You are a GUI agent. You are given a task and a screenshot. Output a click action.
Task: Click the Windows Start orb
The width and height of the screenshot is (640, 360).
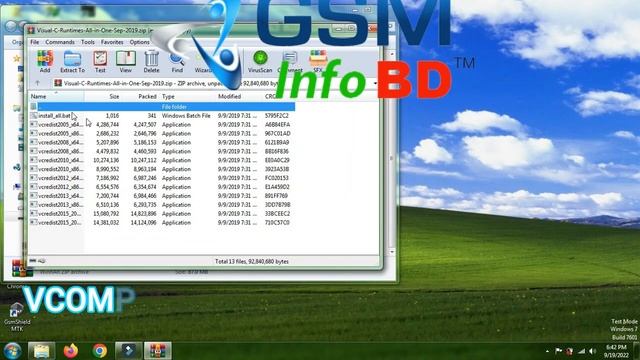click(x=13, y=351)
